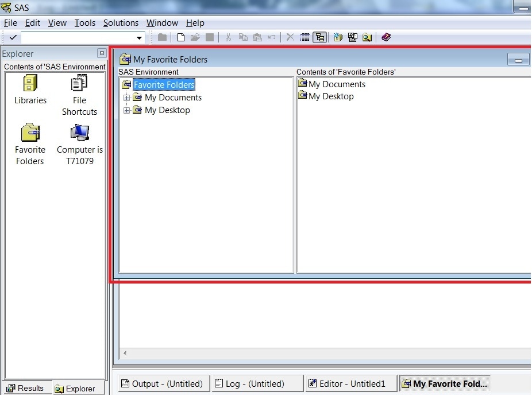Switch to the Editor - Untitled1 window
532x396 pixels.
[x=352, y=383]
